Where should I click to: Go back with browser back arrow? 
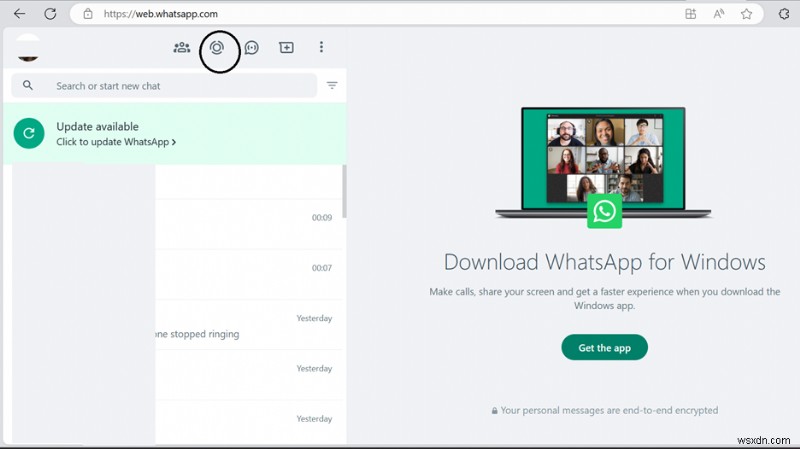pos(19,14)
